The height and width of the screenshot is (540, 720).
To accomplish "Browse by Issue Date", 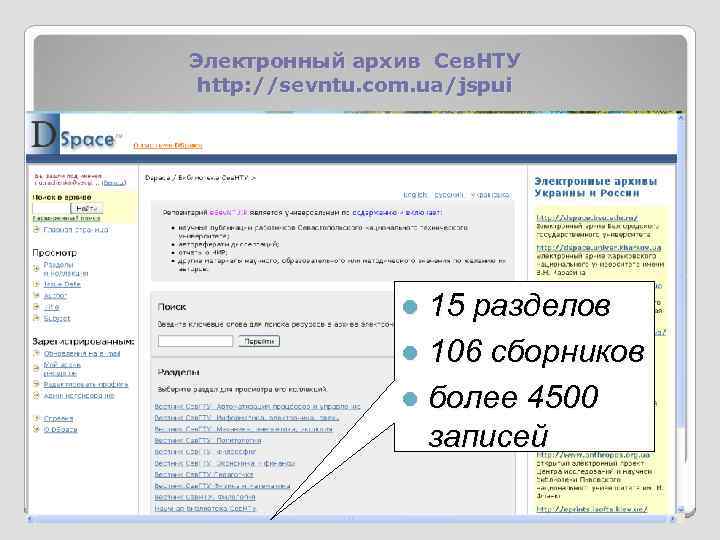I will [62, 284].
